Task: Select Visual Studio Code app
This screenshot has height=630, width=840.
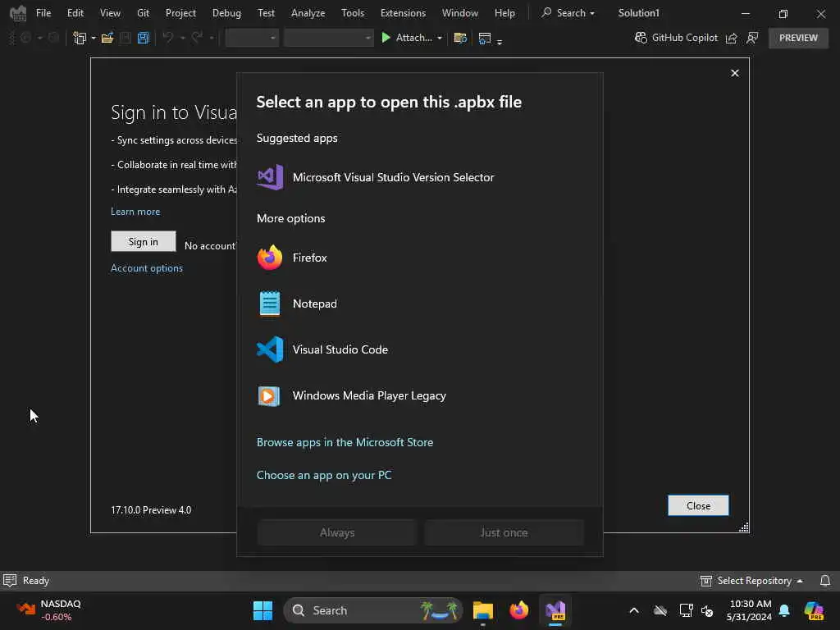Action: pos(420,349)
